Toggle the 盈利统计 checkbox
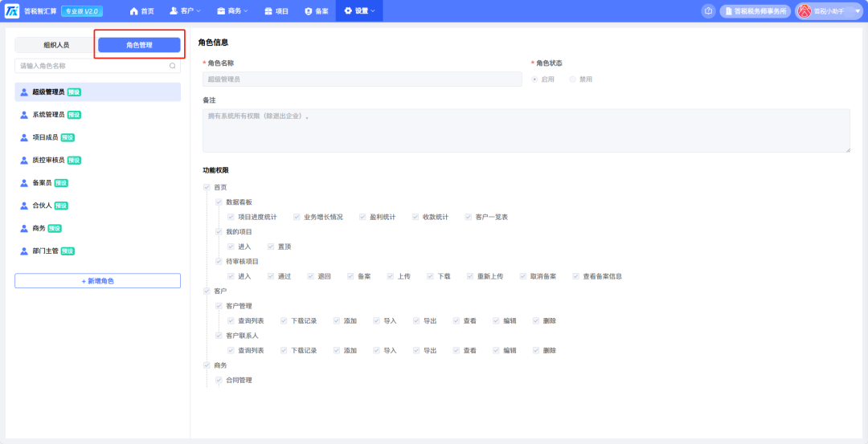 pyautogui.click(x=362, y=218)
